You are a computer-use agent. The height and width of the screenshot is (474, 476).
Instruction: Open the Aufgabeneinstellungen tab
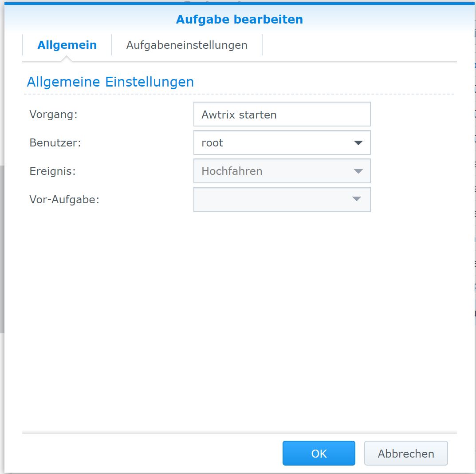click(x=187, y=45)
